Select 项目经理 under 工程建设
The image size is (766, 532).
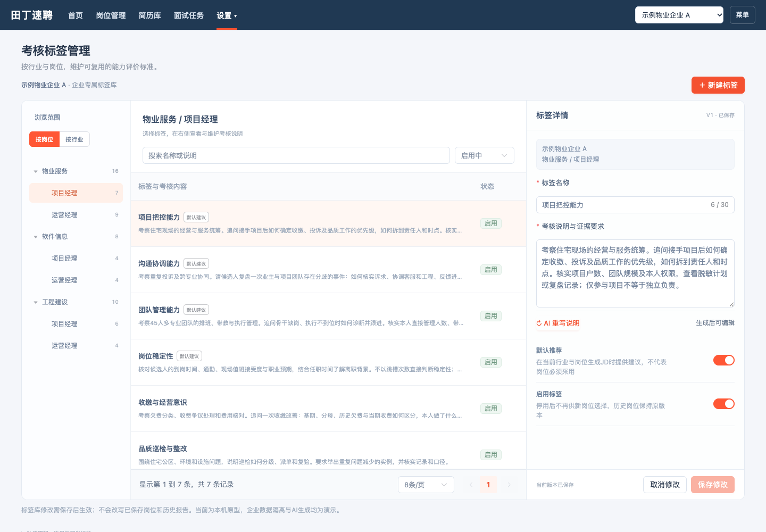[76, 323]
